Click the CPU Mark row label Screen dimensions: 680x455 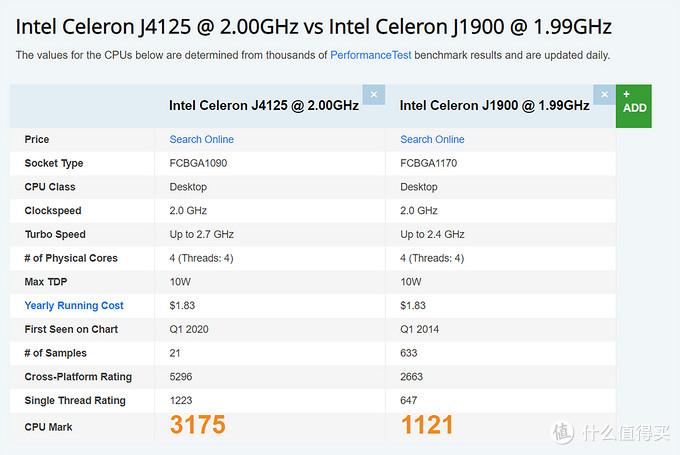click(48, 427)
